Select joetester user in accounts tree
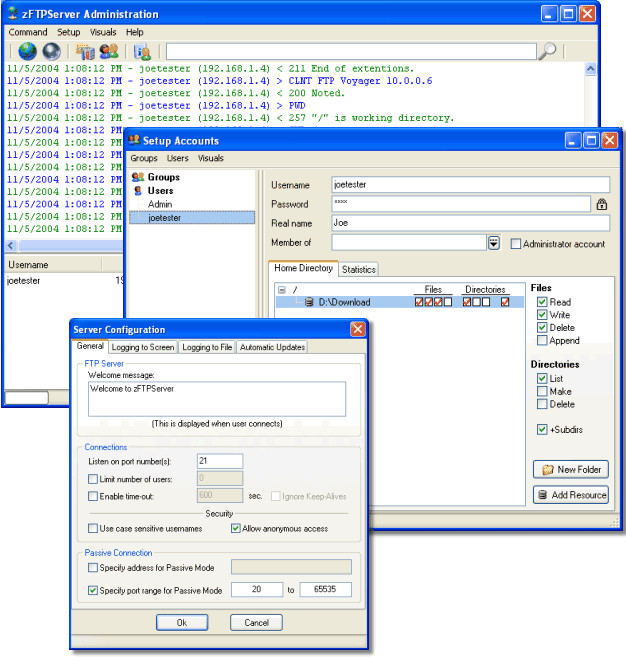The width and height of the screenshot is (626, 657). (192, 217)
